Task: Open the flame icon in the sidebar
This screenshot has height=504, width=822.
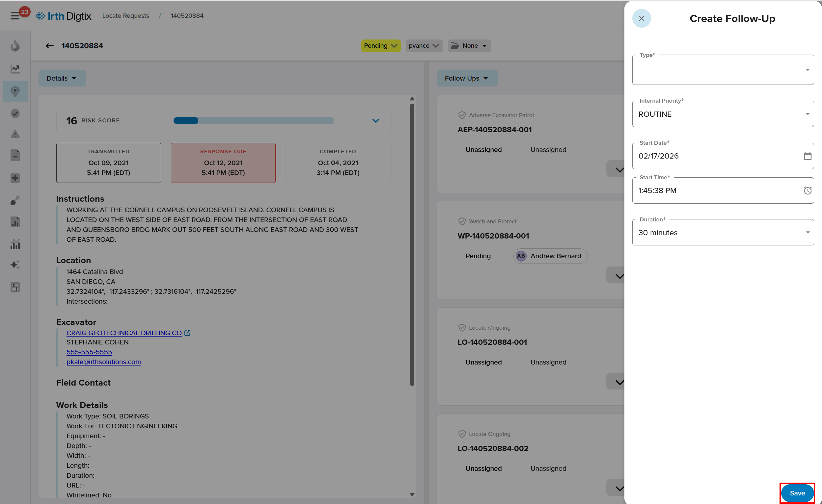Action: pos(15,46)
